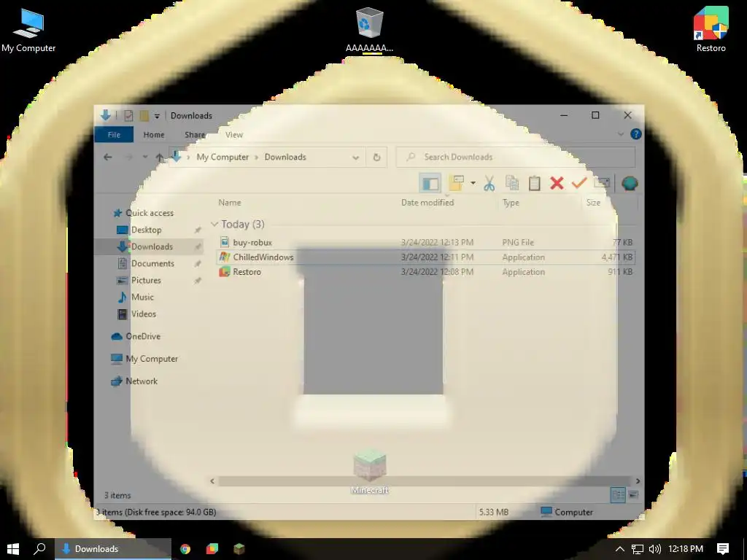The height and width of the screenshot is (560, 747).
Task: Toggle the navigation pane layout icon
Action: tap(430, 183)
